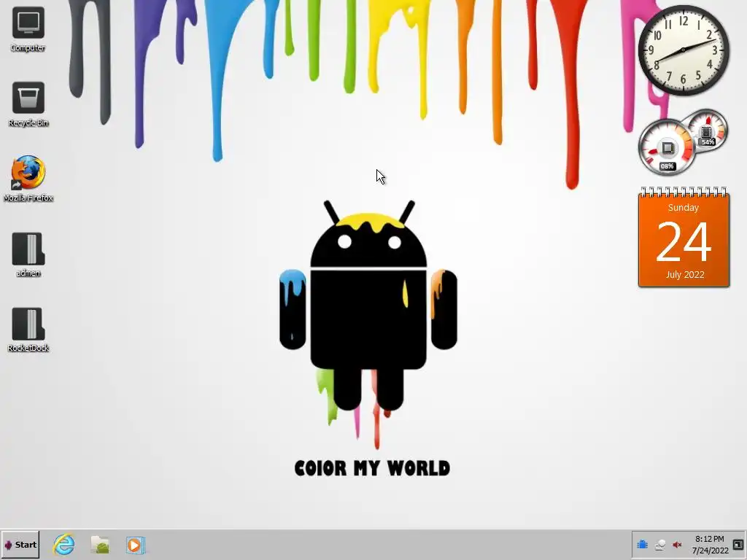Open the file explorer taskbar icon
Image resolution: width=747 pixels, height=560 pixels.
click(x=100, y=545)
